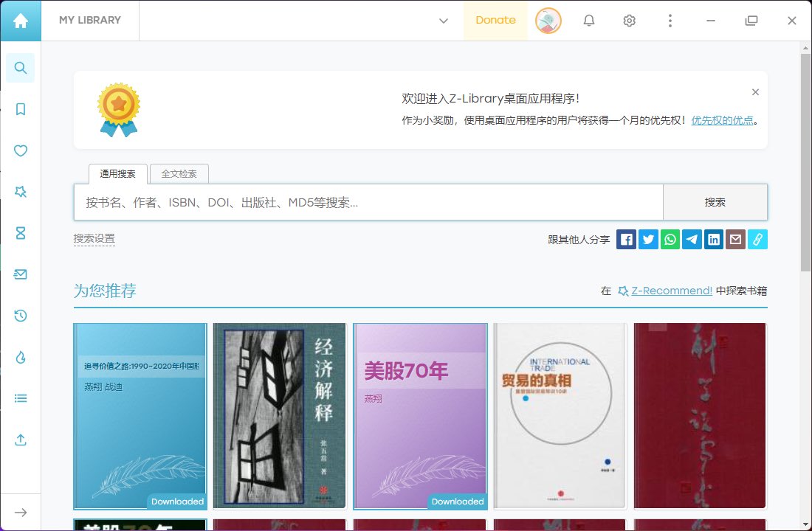Open the Z-Recommend! link
This screenshot has height=531, width=812.
pos(672,291)
